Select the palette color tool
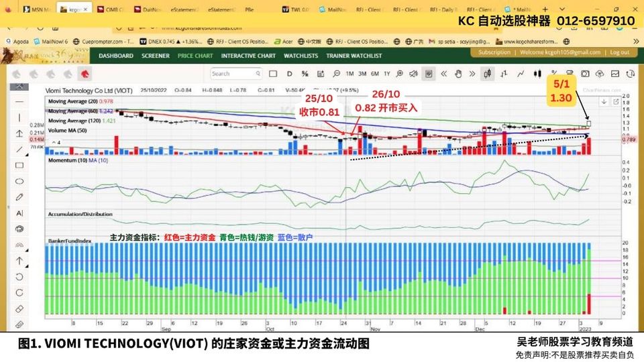This screenshot has height=362, width=644. click(19, 229)
